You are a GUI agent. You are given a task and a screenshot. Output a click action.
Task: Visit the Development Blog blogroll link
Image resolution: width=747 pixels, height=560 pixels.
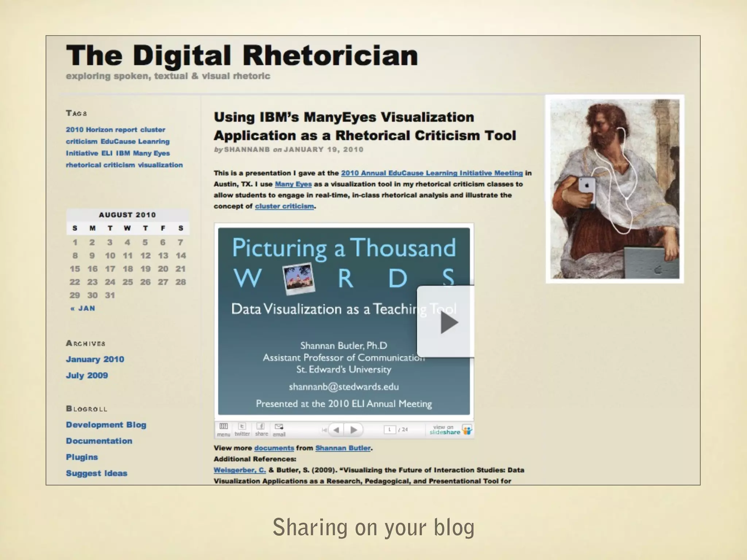pos(106,425)
